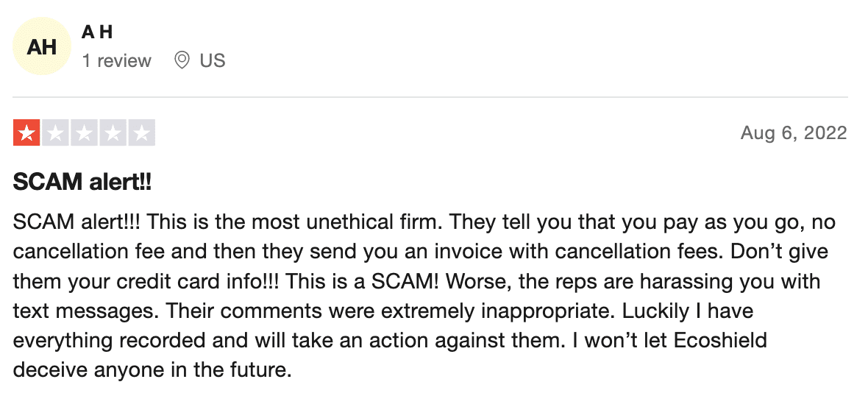Click the word Ecoshield in the review
Viewport: 868px width, 393px height.
click(x=720, y=339)
